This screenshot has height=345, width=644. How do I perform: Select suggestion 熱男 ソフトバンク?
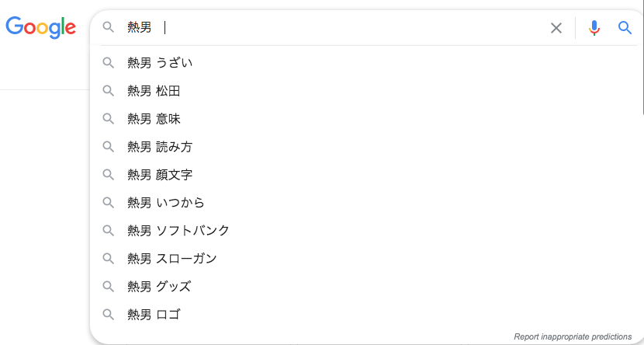tap(178, 231)
